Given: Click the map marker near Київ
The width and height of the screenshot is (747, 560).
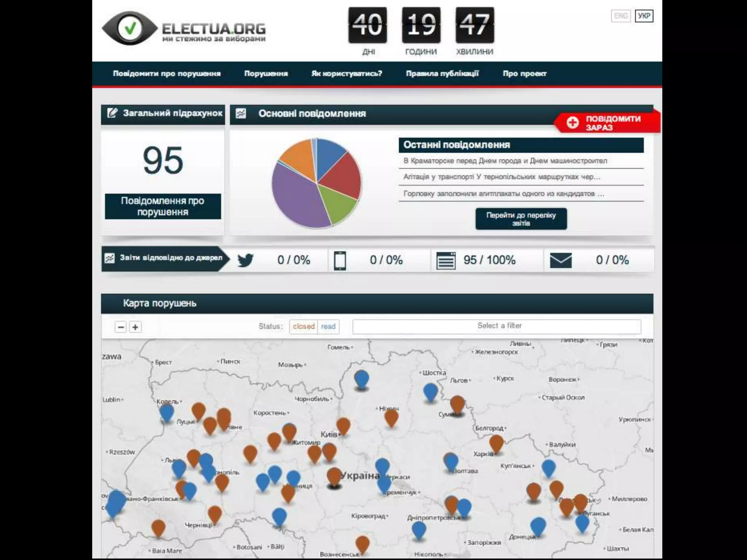Looking at the screenshot, I should click(x=343, y=425).
